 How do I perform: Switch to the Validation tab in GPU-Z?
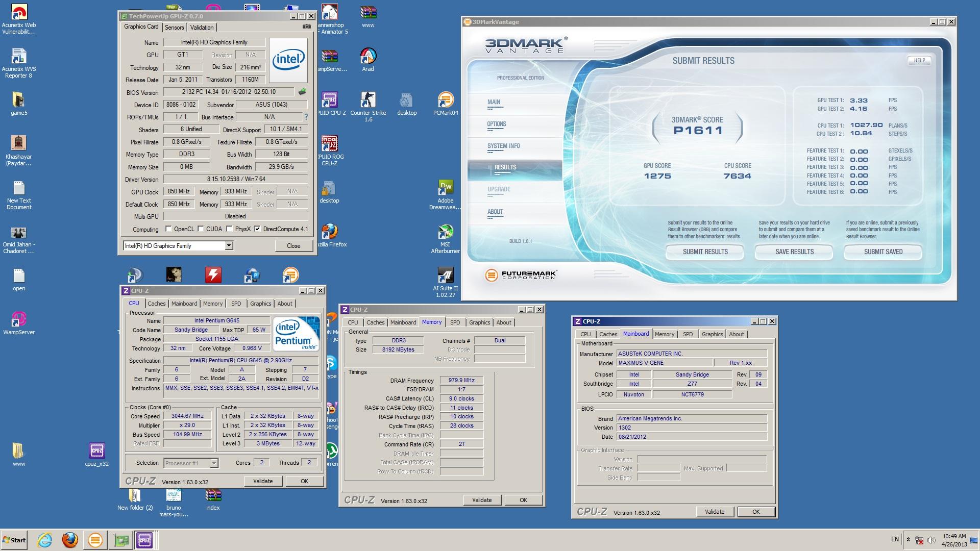[x=202, y=28]
